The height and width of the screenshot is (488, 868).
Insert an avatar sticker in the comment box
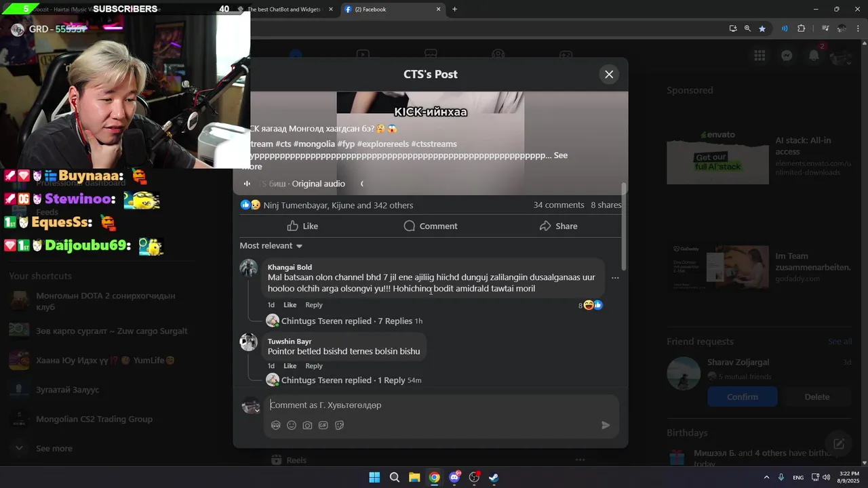(x=275, y=425)
